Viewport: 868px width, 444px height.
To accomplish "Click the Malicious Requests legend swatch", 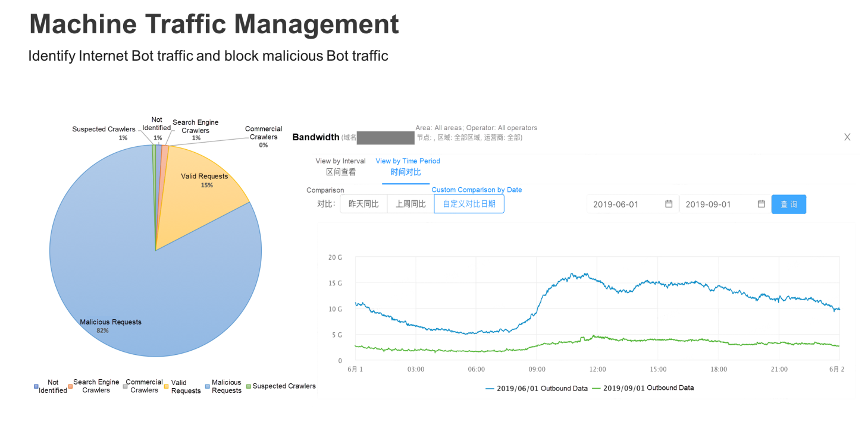I will (208, 387).
